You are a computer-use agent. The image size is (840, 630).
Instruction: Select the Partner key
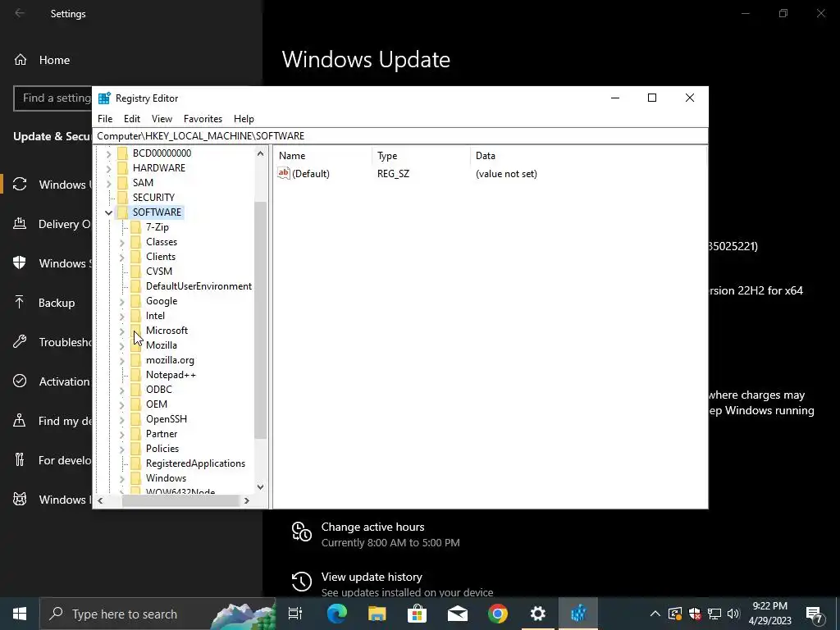[162, 434]
